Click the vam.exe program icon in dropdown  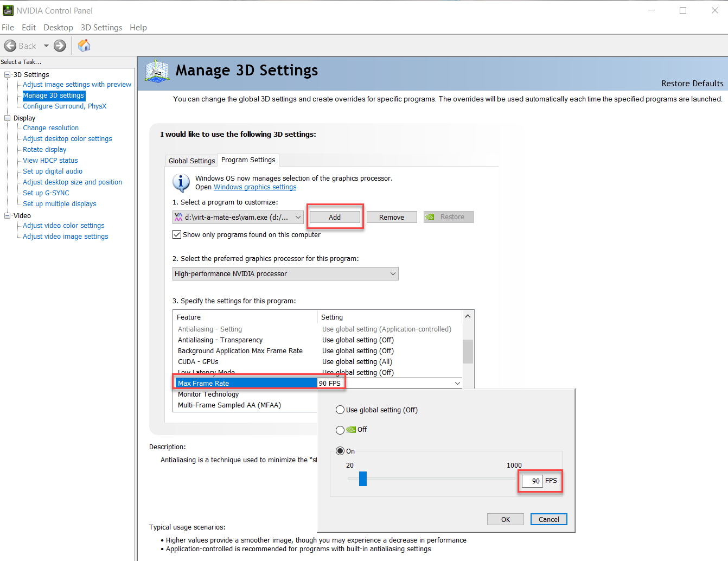click(178, 217)
